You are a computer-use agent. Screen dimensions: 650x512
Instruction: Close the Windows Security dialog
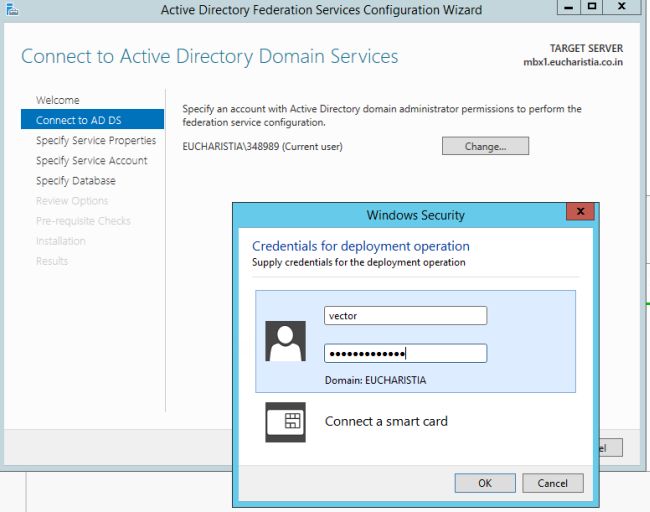(x=579, y=213)
